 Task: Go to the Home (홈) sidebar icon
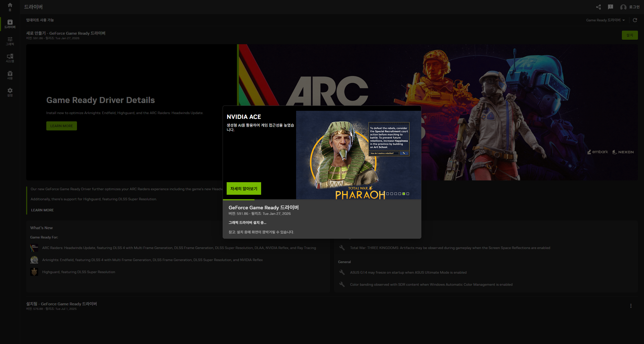pos(10,7)
